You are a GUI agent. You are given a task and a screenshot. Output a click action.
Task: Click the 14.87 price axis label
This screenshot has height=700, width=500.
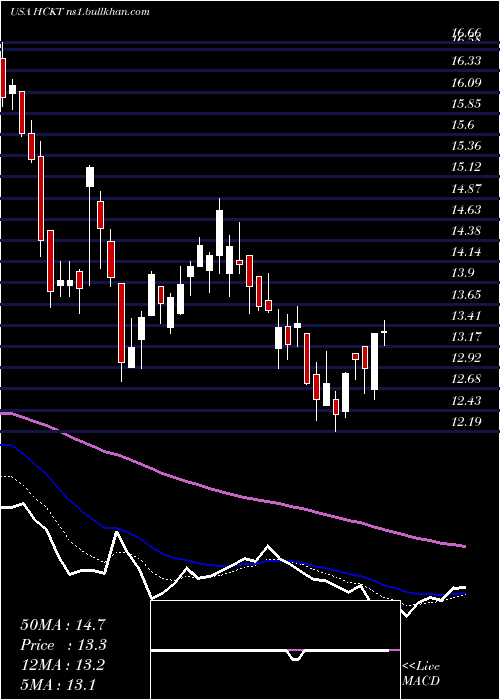(466, 188)
